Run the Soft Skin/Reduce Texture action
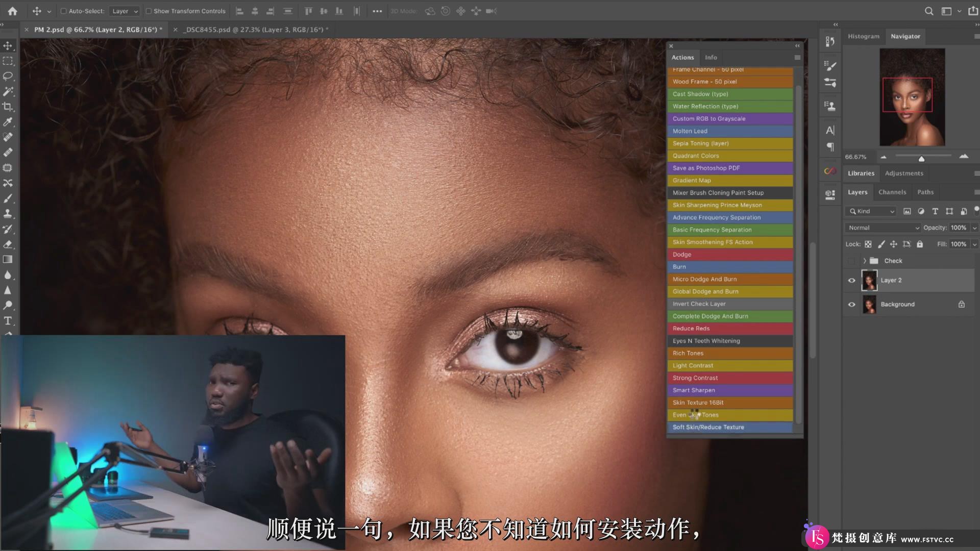The width and height of the screenshot is (980, 551). pyautogui.click(x=730, y=428)
